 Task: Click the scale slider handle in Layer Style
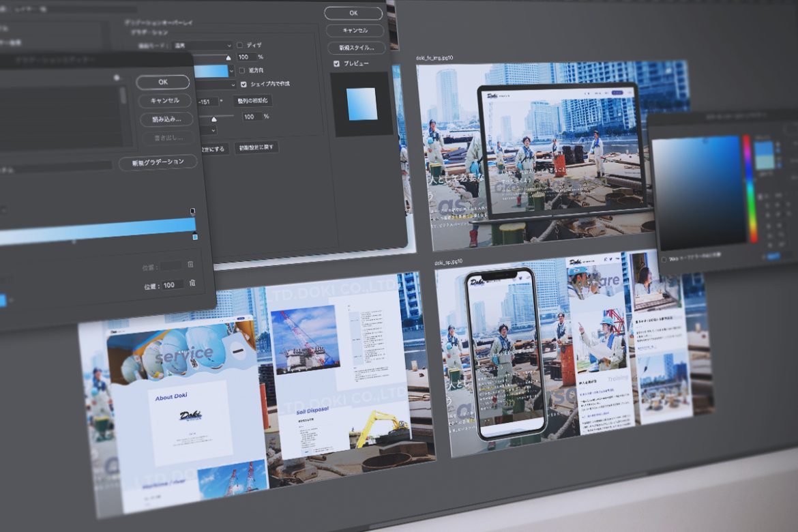click(x=213, y=119)
